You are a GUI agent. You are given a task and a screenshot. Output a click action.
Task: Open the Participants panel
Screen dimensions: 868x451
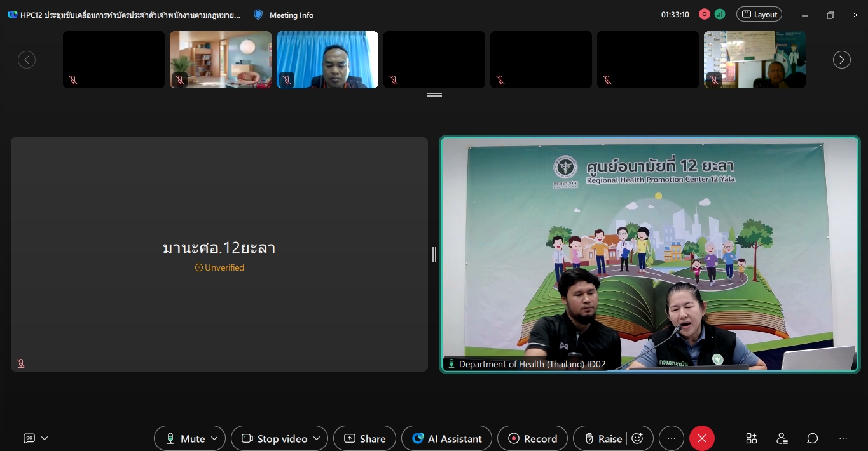(x=782, y=438)
